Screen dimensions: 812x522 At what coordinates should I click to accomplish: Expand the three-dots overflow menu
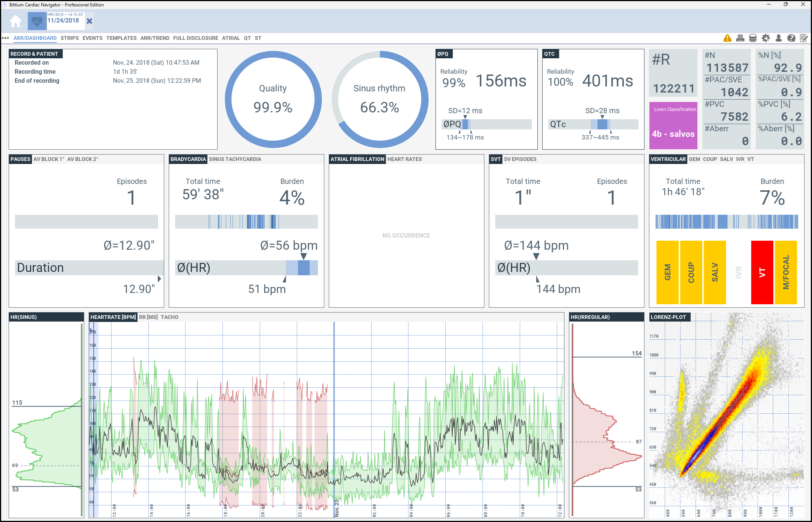pos(5,38)
